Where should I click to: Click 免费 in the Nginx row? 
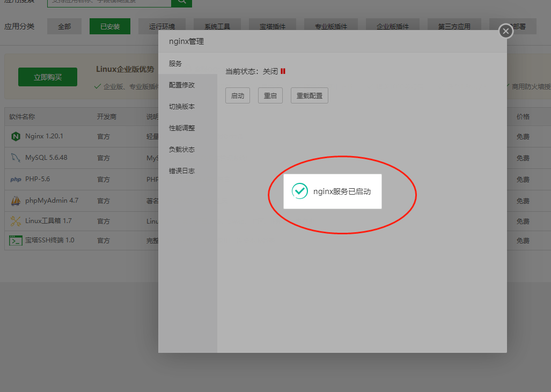(523, 137)
